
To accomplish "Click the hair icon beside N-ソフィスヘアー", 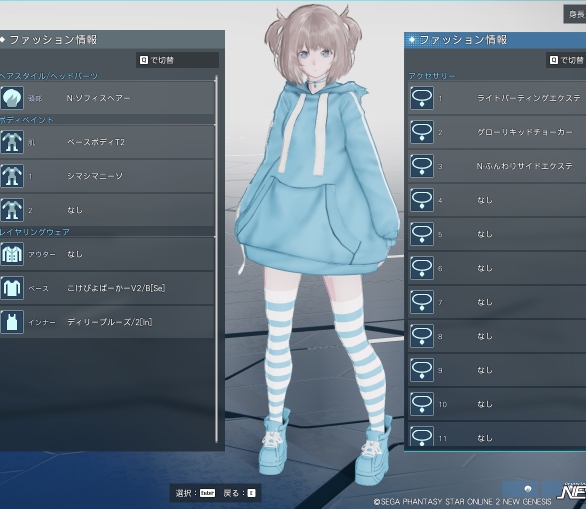I will [x=12, y=98].
